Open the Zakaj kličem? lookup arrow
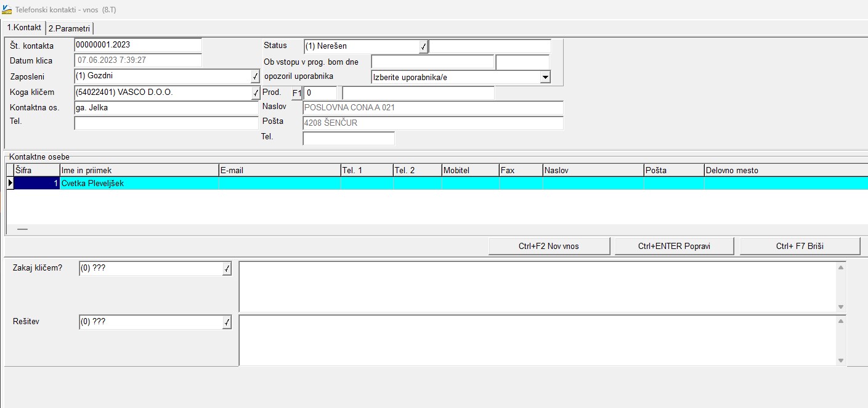Viewport: 868px width, 408px height. pyautogui.click(x=227, y=269)
